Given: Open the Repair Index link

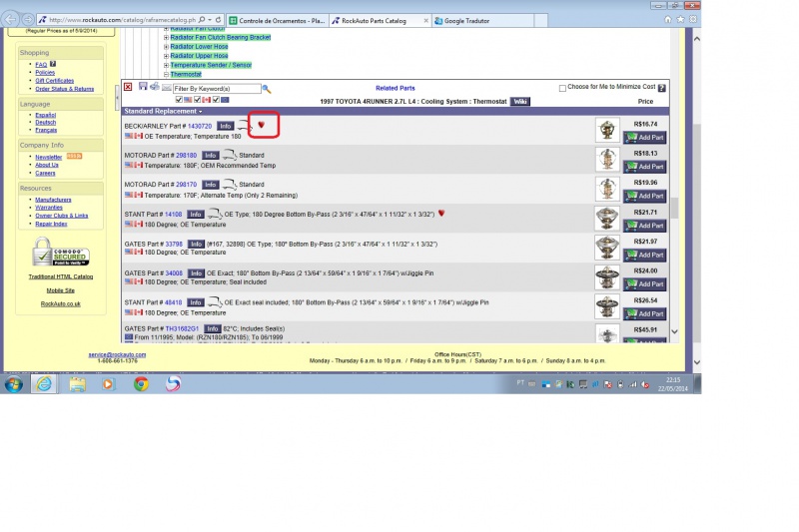Looking at the screenshot, I should (x=51, y=224).
